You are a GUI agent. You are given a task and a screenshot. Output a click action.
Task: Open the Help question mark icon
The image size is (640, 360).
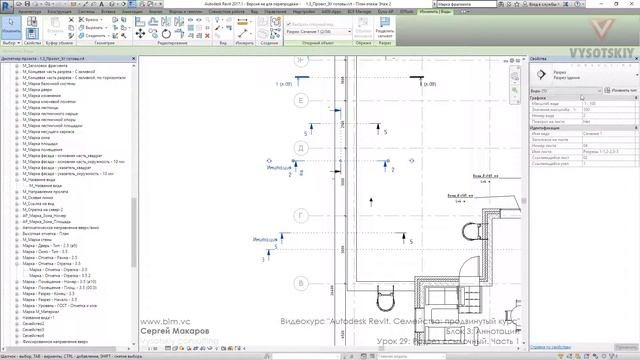click(577, 4)
